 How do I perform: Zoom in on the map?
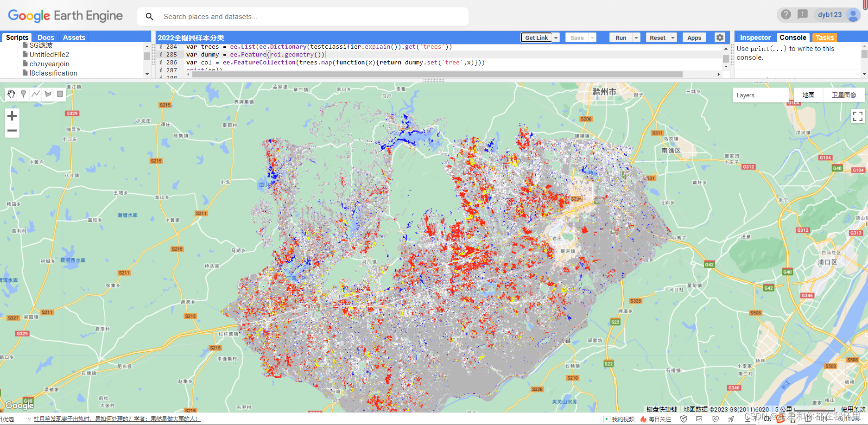tap(12, 116)
